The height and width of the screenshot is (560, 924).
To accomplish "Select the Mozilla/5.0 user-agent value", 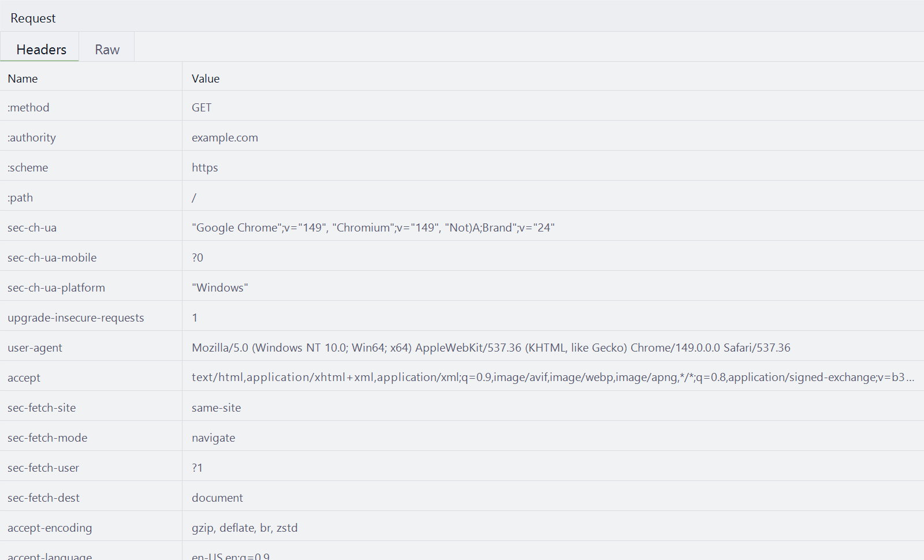I will click(491, 348).
